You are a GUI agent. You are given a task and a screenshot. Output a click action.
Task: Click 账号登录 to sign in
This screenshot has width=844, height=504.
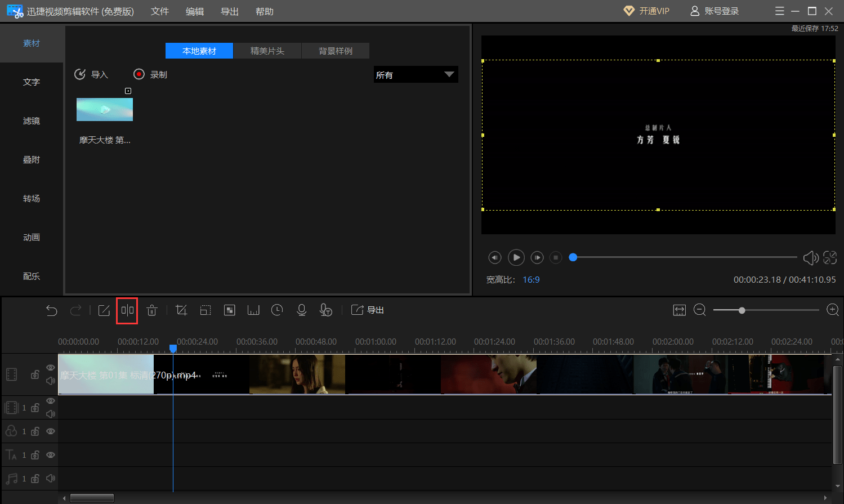tap(715, 11)
